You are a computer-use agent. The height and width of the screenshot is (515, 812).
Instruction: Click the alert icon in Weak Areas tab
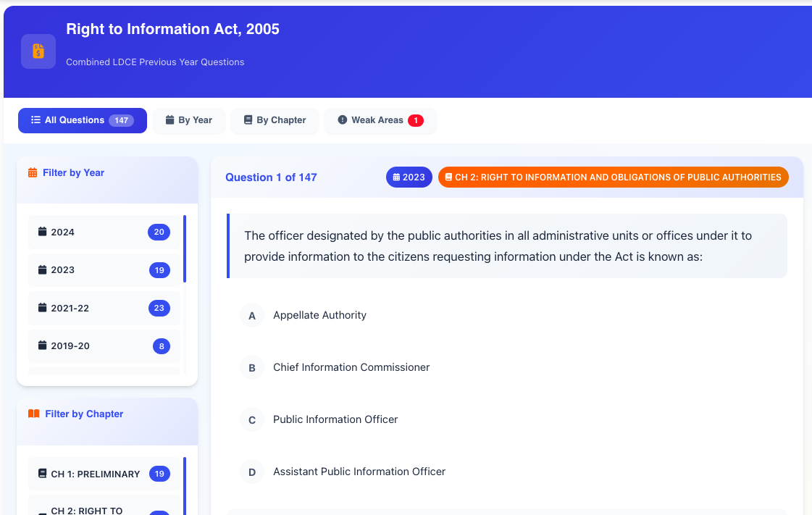pyautogui.click(x=343, y=120)
